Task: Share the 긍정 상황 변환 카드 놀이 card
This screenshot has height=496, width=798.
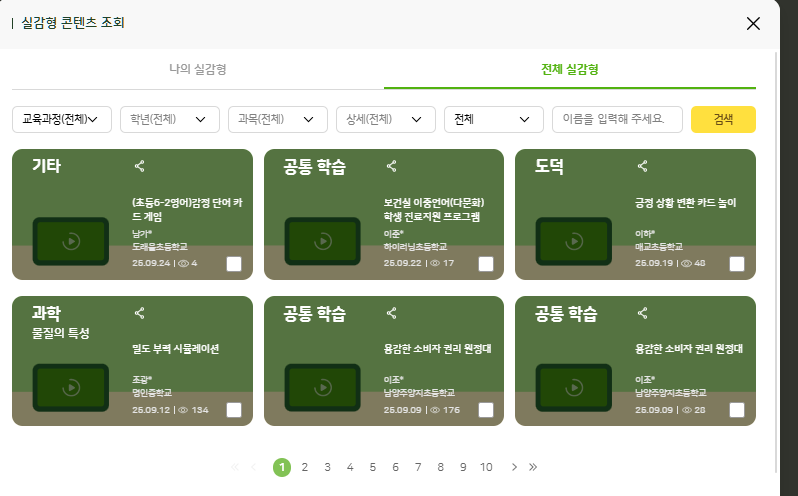Action: coord(643,166)
